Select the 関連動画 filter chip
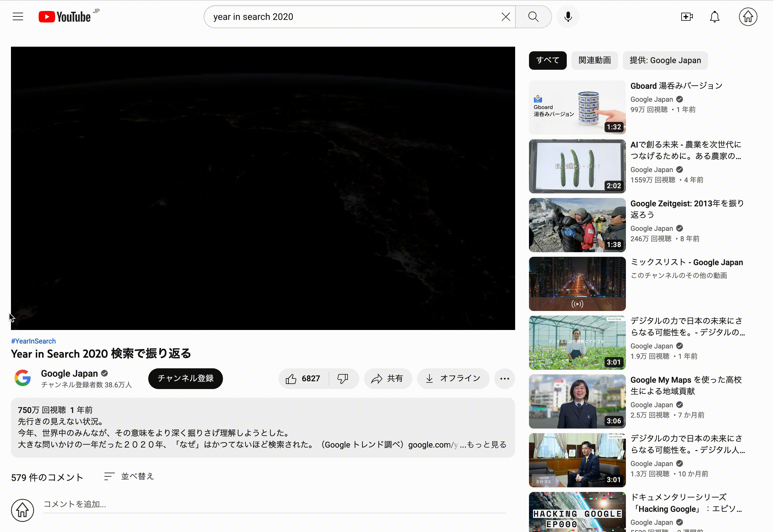This screenshot has width=773, height=532. (x=594, y=60)
